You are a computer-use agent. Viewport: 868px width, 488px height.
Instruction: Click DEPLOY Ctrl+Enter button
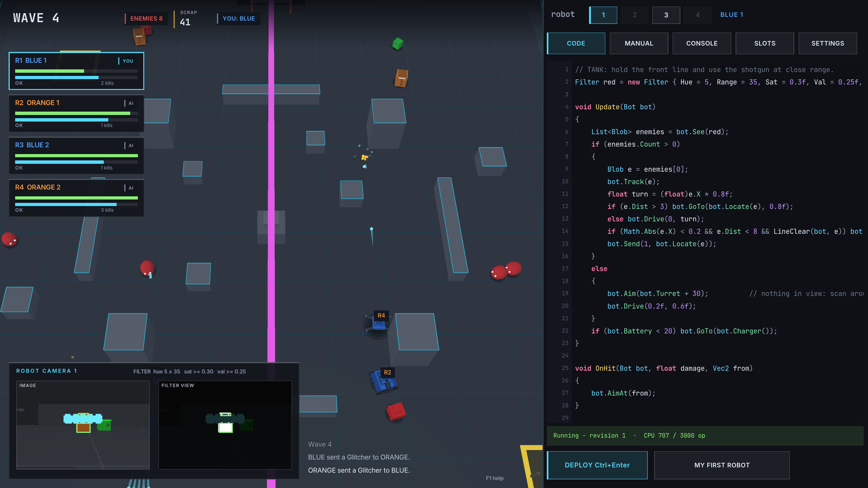(x=597, y=465)
